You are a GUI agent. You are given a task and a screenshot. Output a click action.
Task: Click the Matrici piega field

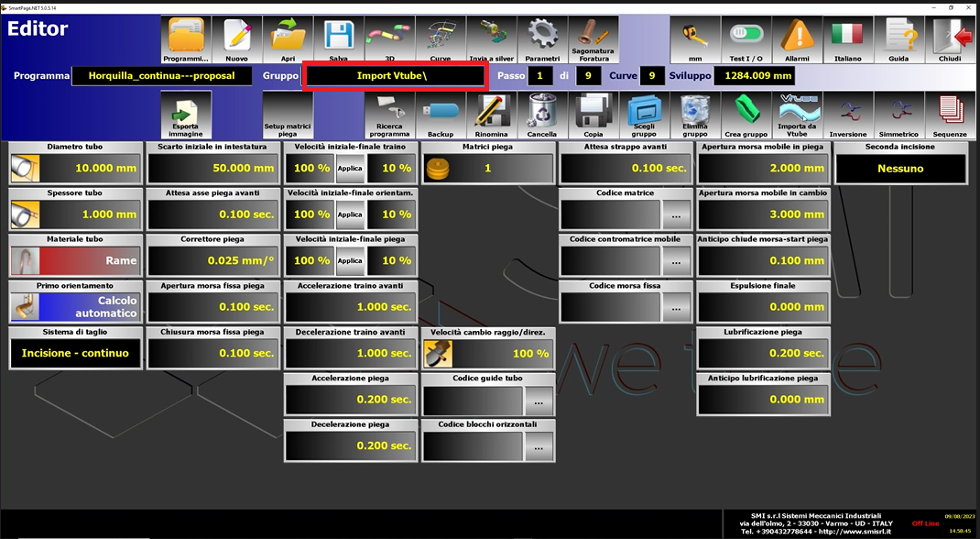[488, 168]
